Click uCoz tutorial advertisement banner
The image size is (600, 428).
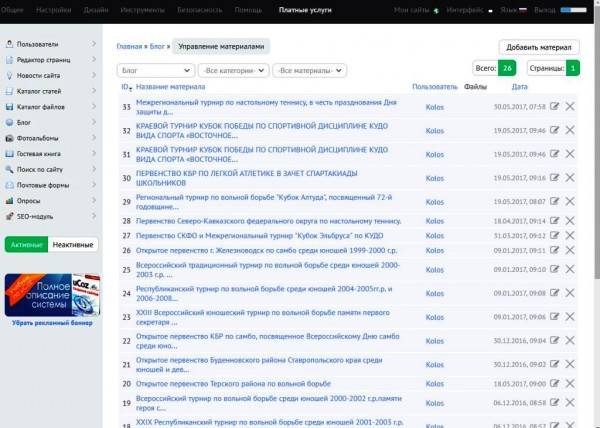point(52,295)
